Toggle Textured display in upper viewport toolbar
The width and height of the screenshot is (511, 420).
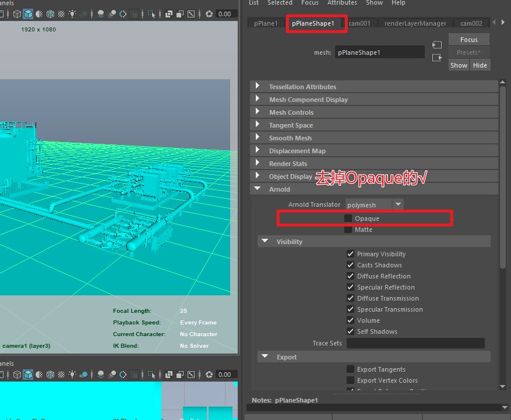(x=61, y=14)
